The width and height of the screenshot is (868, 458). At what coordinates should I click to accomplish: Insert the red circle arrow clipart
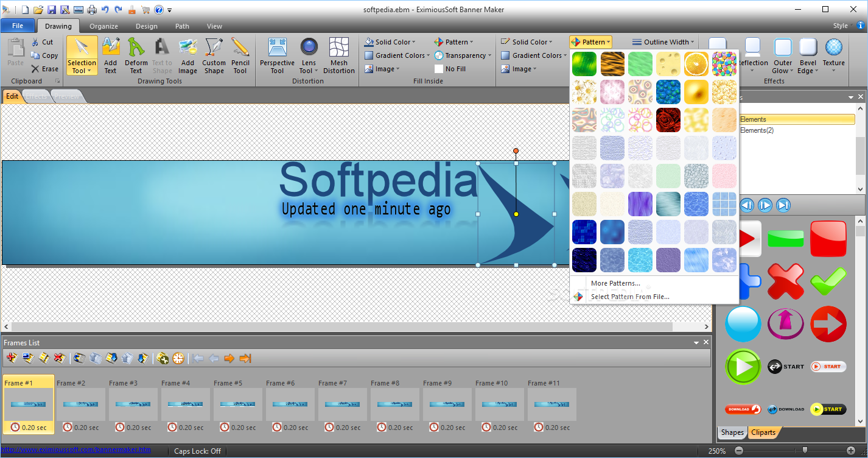(828, 324)
